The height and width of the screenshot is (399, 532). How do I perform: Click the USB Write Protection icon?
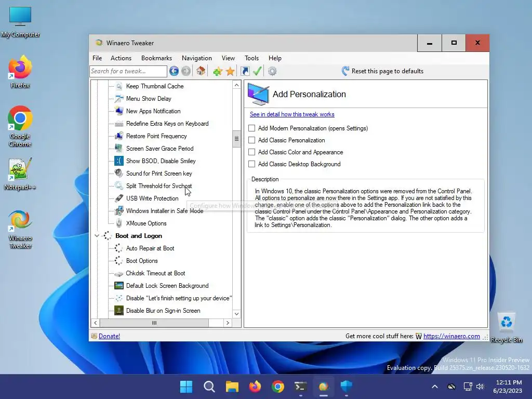(x=119, y=198)
